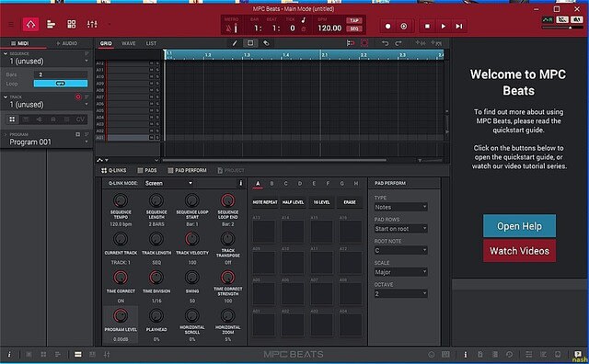Click the ERASE button
Viewport: 589px width, 364px height.
click(350, 202)
